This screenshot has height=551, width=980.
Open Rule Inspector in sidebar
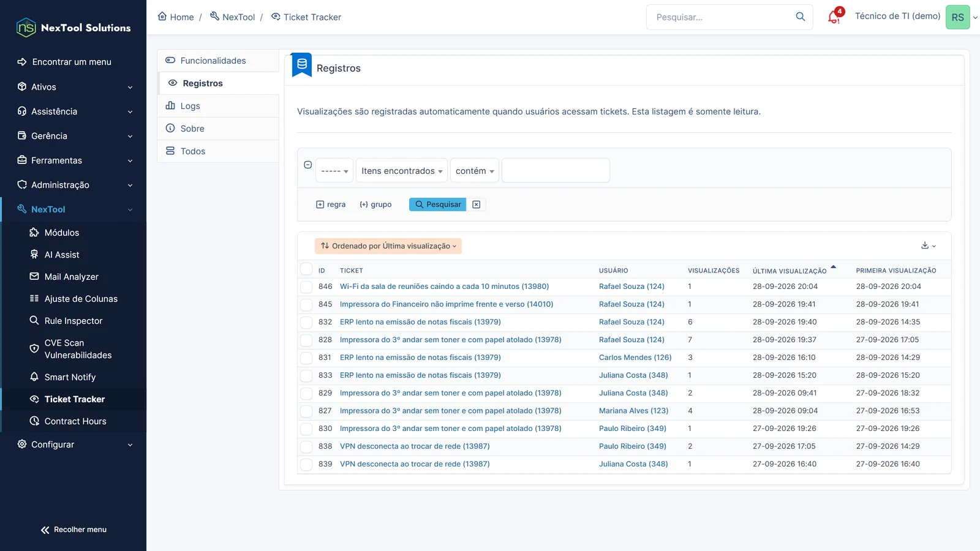74,321
